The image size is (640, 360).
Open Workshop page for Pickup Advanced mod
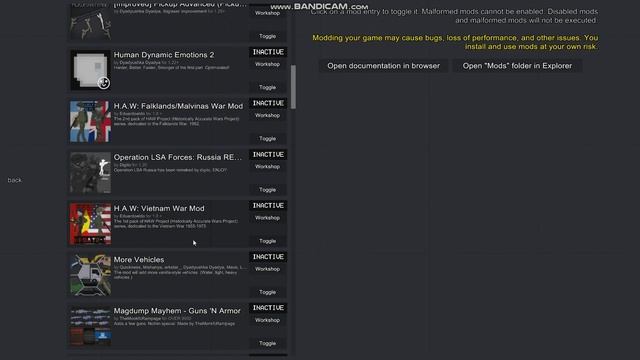268,13
